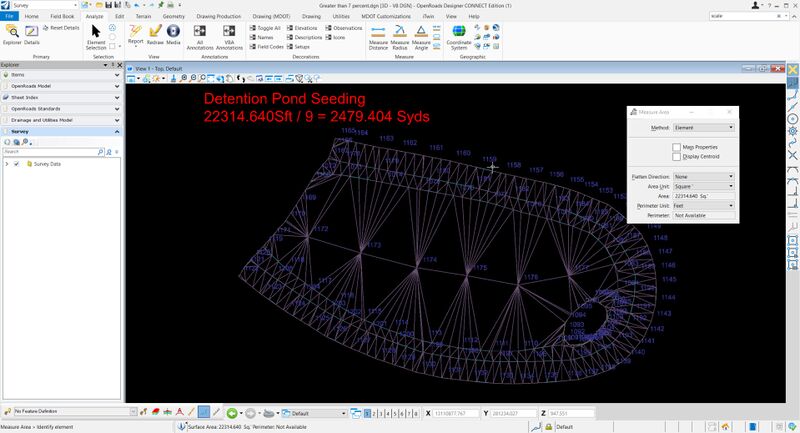
Task: Switch to the Terrain ribbon tab
Action: pos(143,16)
